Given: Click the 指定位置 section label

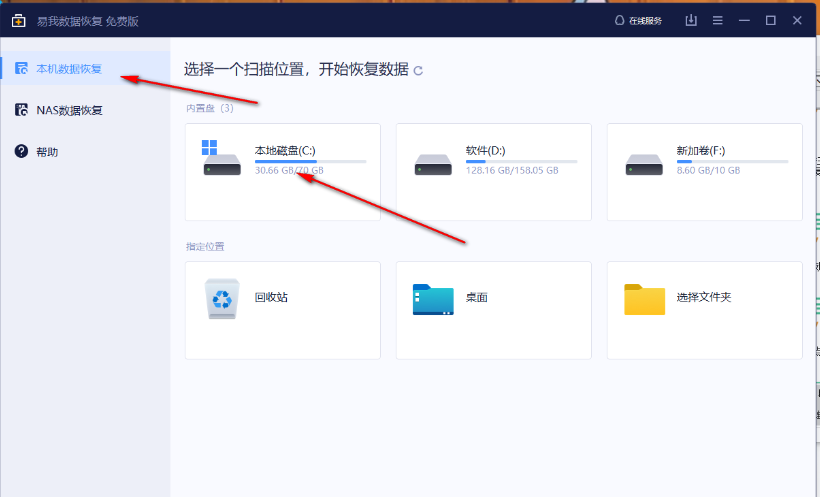Looking at the screenshot, I should (x=205, y=246).
